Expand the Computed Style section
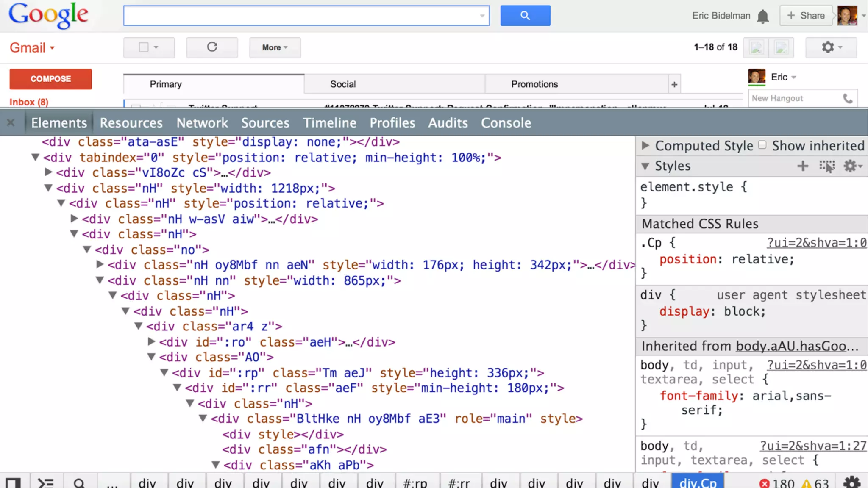This screenshot has width=868, height=488. click(645, 146)
